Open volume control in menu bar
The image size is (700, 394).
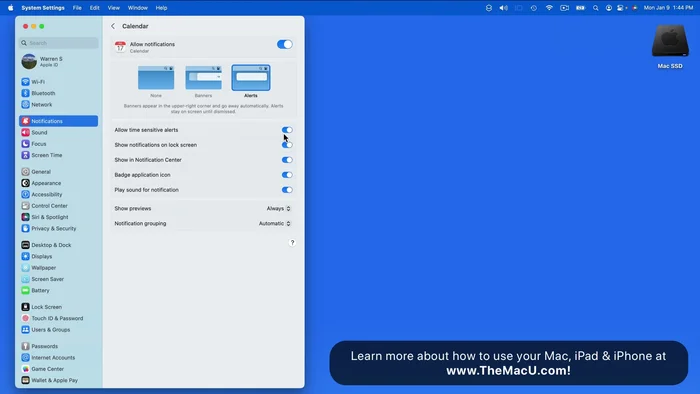(x=504, y=8)
